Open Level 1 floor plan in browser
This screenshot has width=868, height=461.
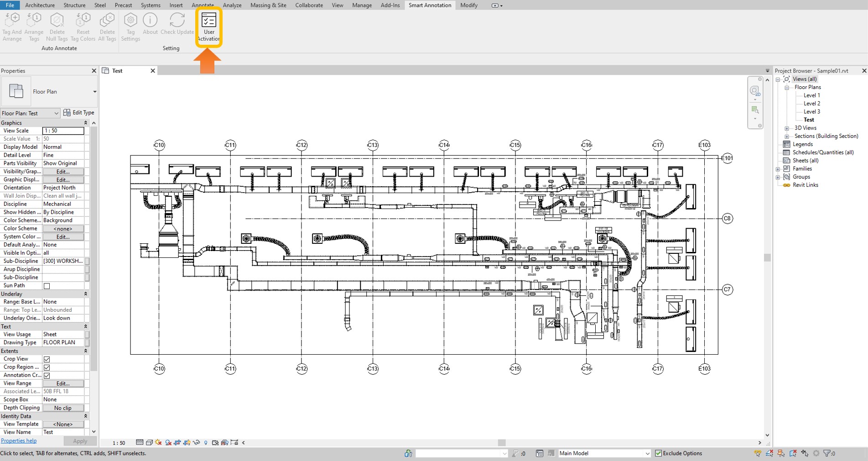(x=811, y=95)
